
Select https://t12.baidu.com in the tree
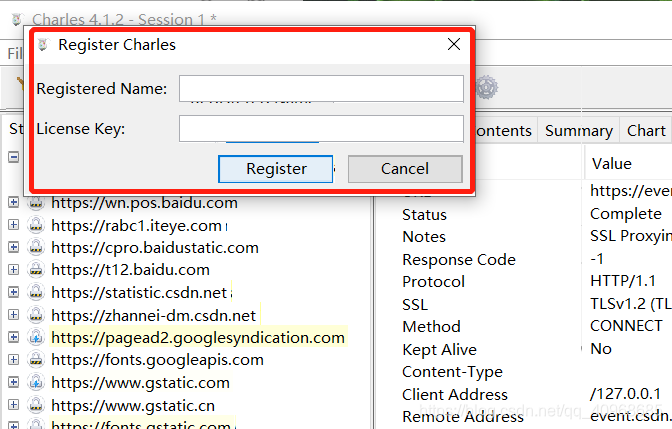coord(130,270)
